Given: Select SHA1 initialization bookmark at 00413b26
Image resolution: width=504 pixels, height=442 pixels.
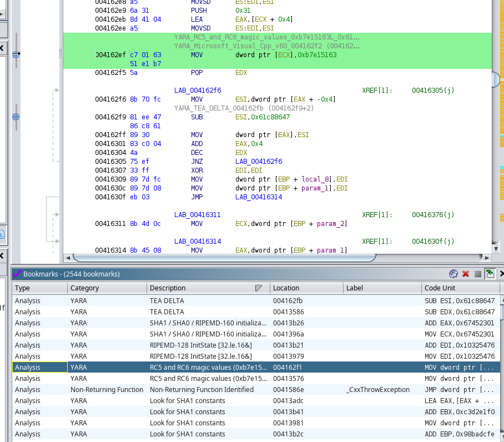Looking at the screenshot, I should click(x=256, y=323).
